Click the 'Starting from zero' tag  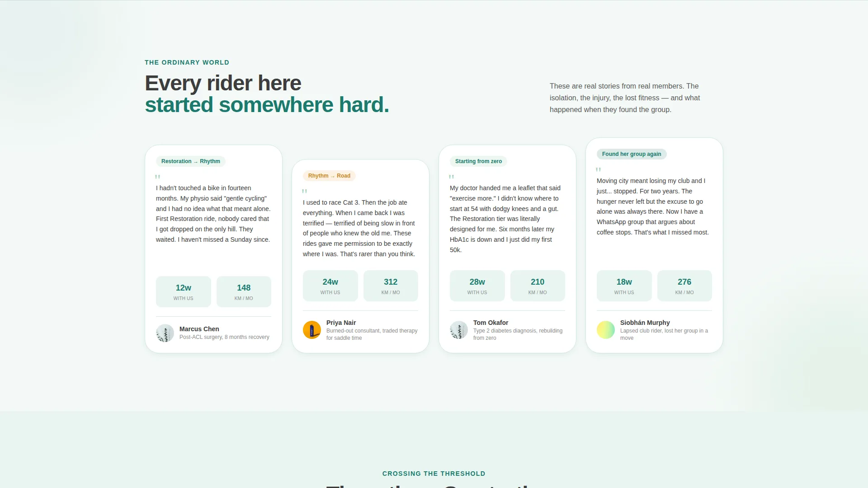(x=478, y=161)
